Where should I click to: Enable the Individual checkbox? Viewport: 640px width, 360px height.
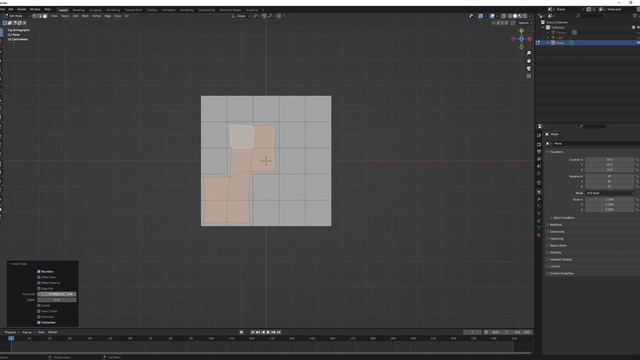[39, 317]
